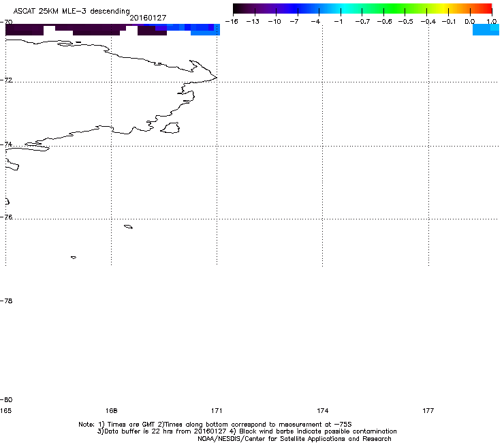Click the 177 longitude label

(428, 411)
